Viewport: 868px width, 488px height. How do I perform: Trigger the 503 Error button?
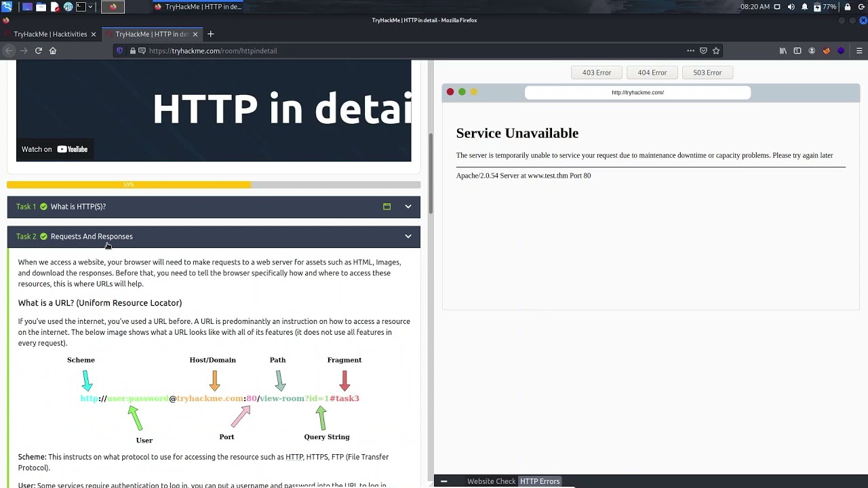707,73
